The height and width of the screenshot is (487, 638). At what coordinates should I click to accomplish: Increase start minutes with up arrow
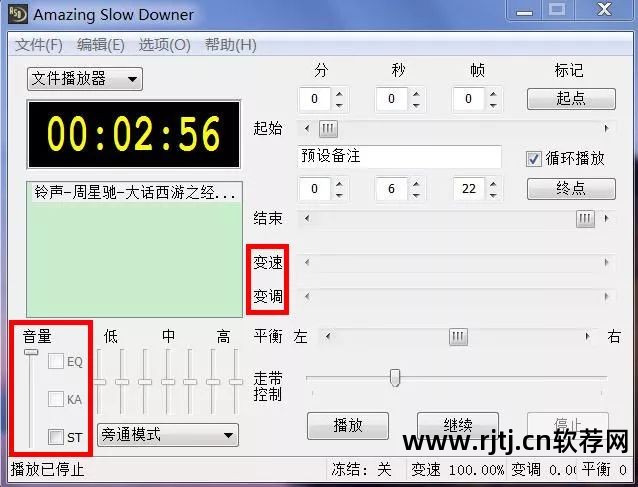339,94
